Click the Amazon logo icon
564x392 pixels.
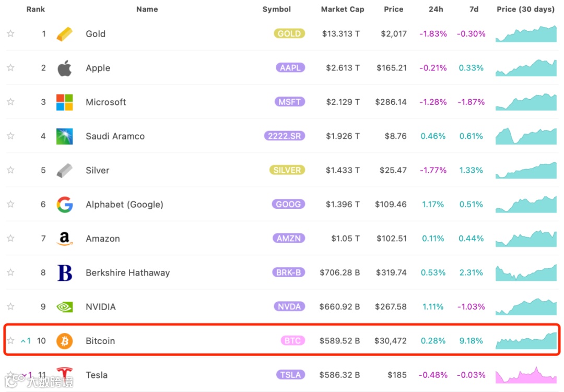64,239
